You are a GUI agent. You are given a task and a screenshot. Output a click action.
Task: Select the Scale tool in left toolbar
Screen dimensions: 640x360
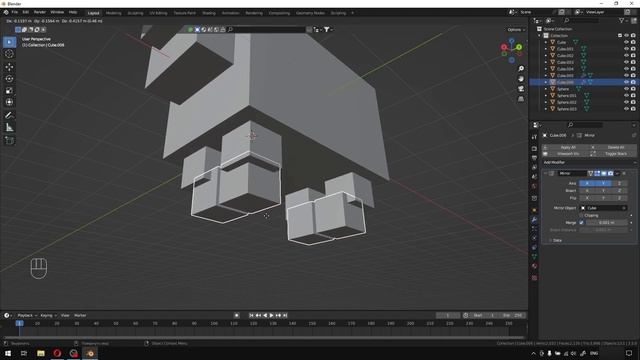click(x=9, y=90)
